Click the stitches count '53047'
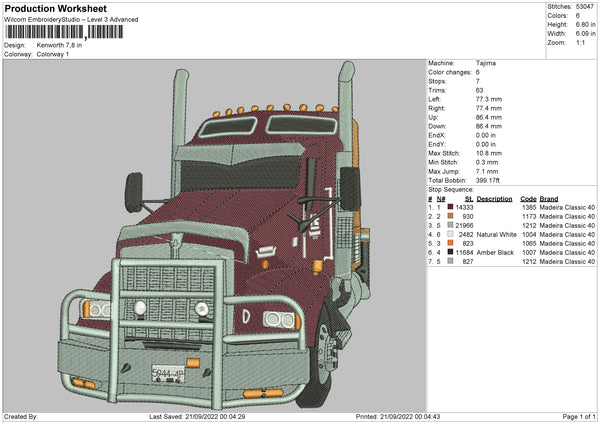The width and height of the screenshot is (600, 424). point(585,7)
